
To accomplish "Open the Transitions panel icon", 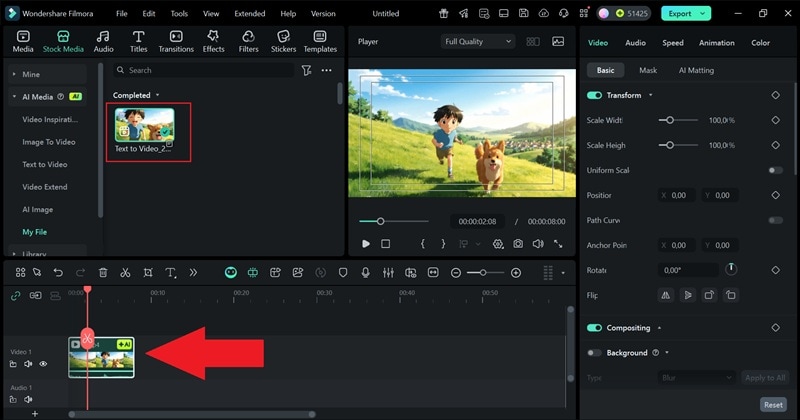I will click(176, 36).
